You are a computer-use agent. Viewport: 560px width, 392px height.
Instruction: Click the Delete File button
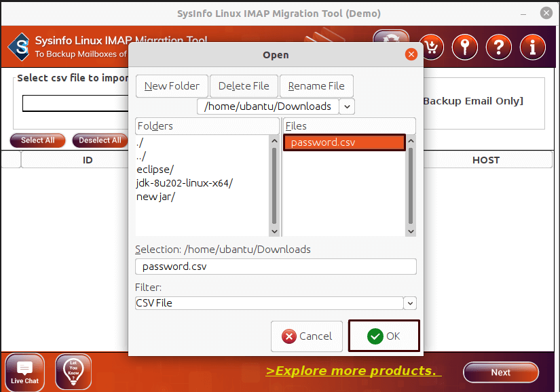click(244, 86)
